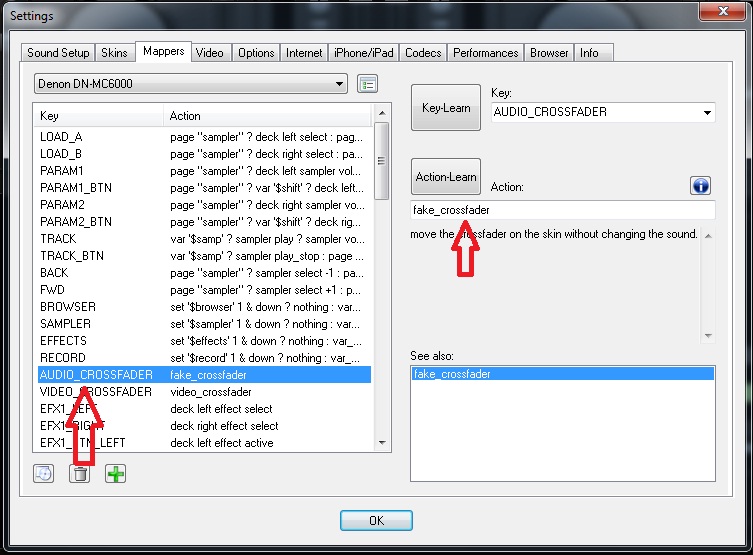753x555 pixels.
Task: Click the key list scroll up arrow
Action: click(x=382, y=113)
